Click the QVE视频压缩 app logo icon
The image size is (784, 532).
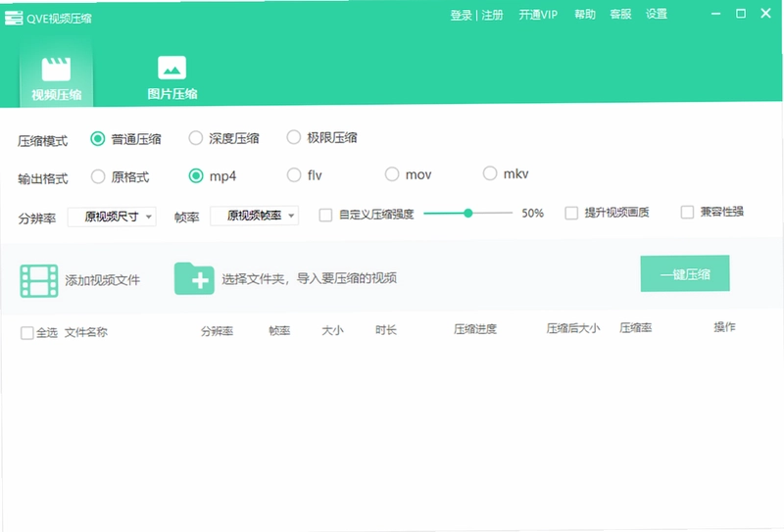click(14, 19)
